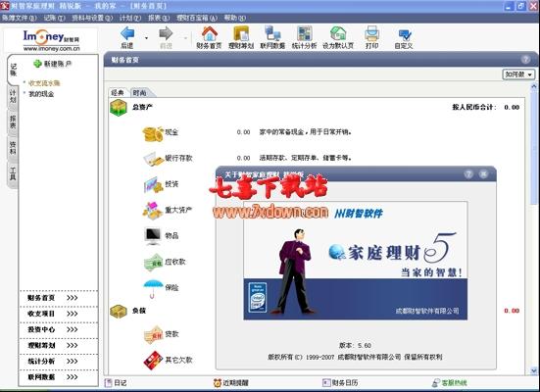Switch to the 计划 vertical sidebar tab
Screen dimensions: 540x392
13,96
